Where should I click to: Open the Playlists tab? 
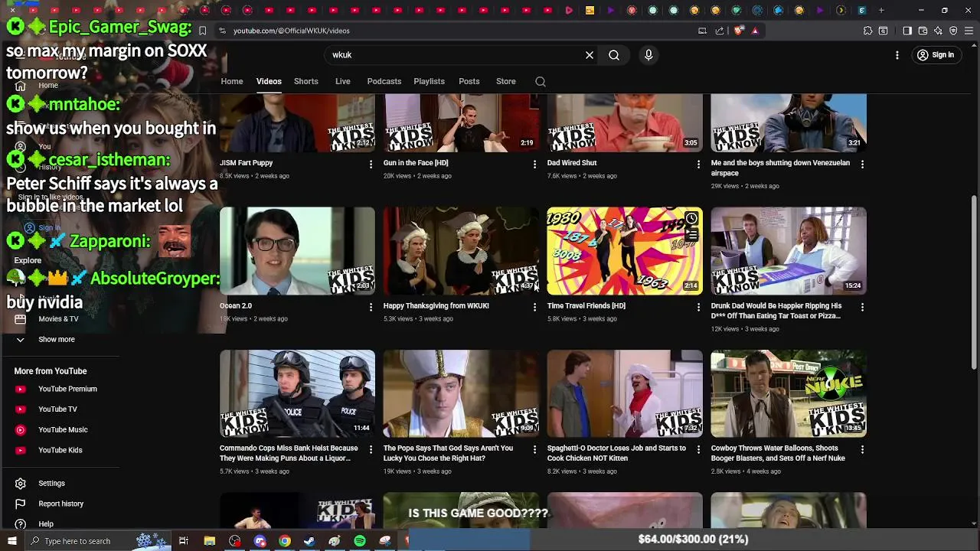coord(429,81)
